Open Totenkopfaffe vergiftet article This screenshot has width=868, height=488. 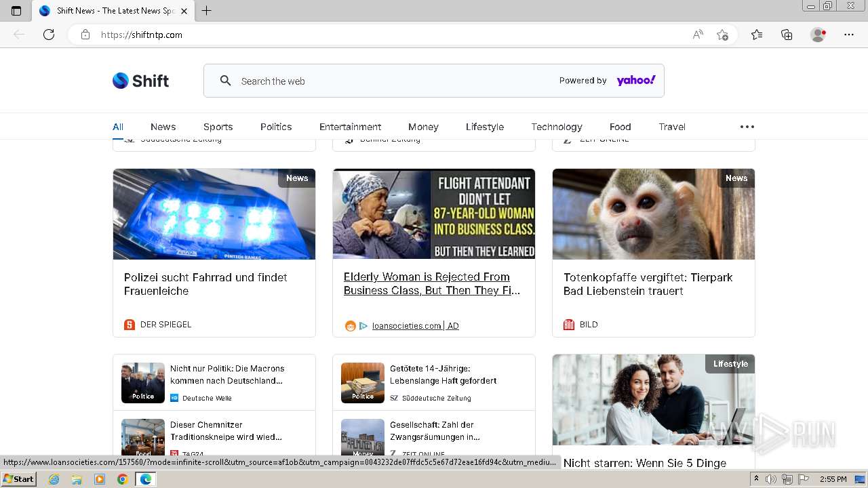[x=648, y=284]
